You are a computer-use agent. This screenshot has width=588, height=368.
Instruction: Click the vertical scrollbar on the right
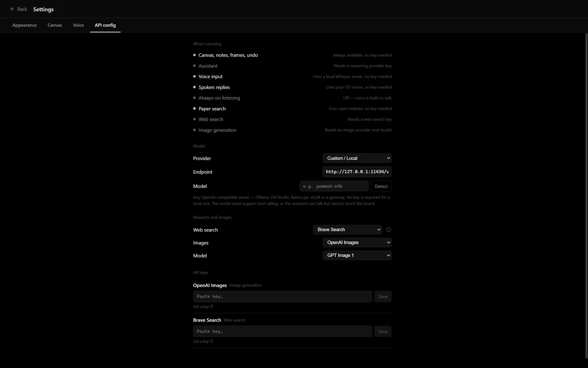pos(586,196)
